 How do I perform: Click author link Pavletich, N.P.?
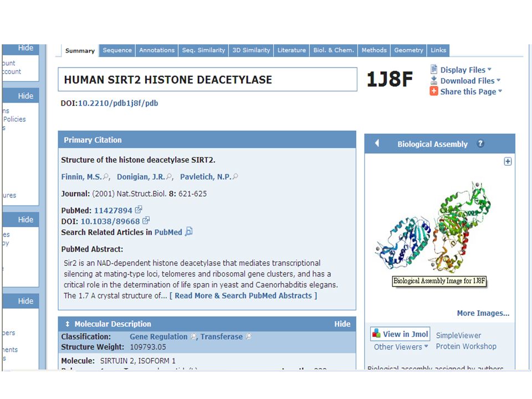pyautogui.click(x=206, y=177)
